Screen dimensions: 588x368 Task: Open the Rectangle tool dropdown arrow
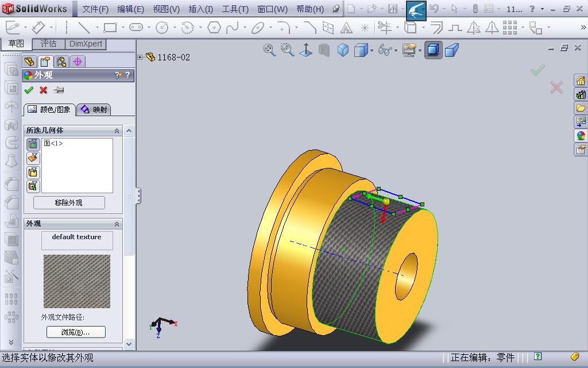click(x=122, y=28)
